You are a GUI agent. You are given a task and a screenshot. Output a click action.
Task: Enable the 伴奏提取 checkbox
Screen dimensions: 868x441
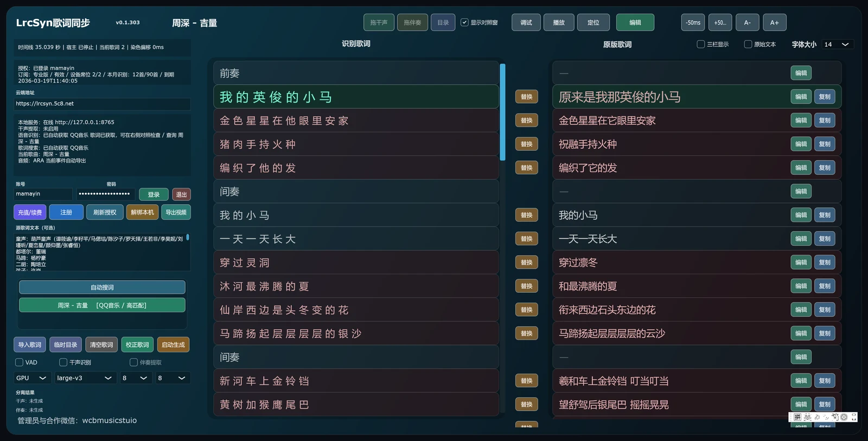pos(133,362)
